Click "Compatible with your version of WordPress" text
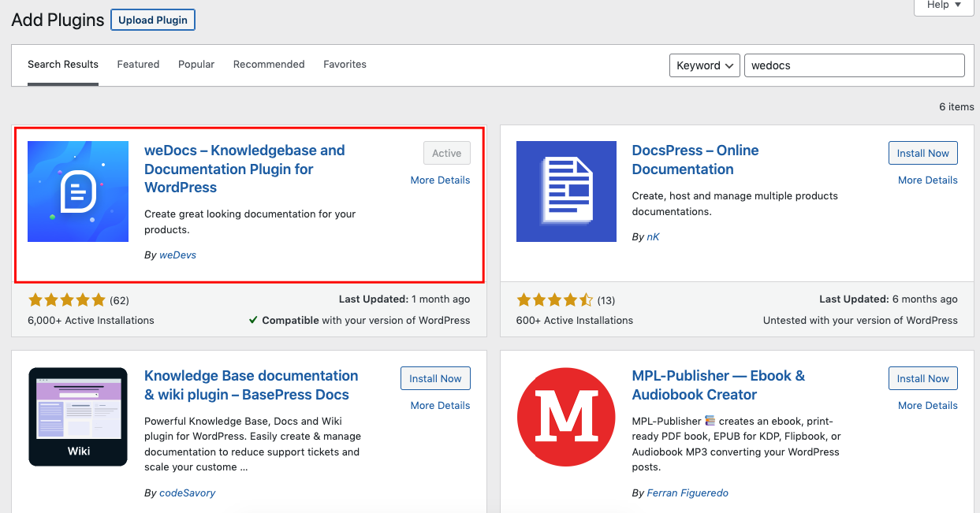 tap(366, 321)
